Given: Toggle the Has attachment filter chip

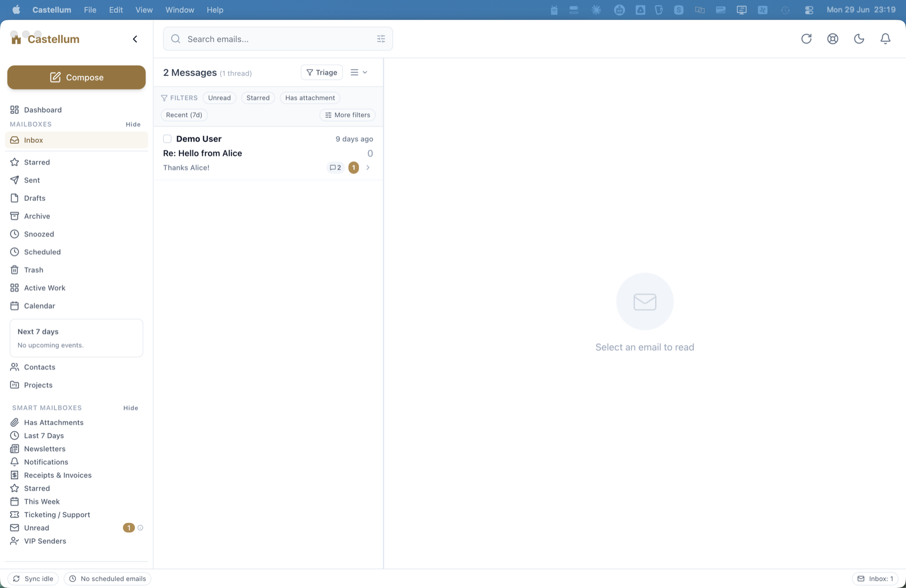Looking at the screenshot, I should pos(310,98).
